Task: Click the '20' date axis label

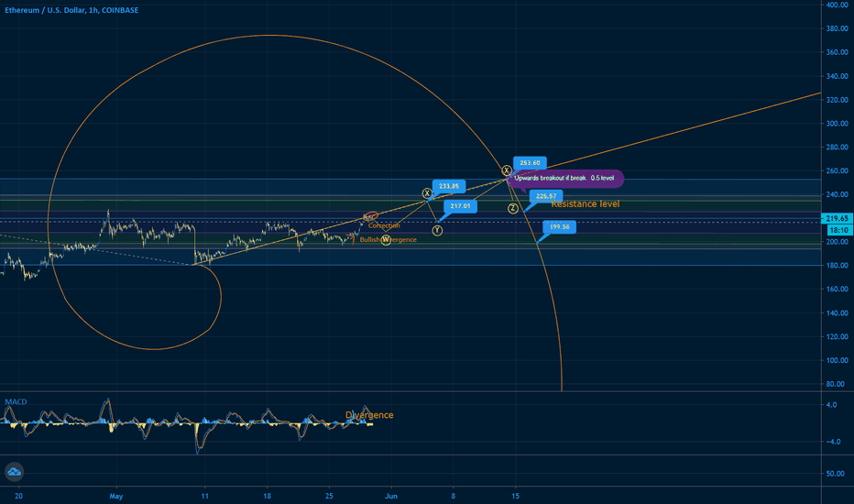Action: coord(18,496)
